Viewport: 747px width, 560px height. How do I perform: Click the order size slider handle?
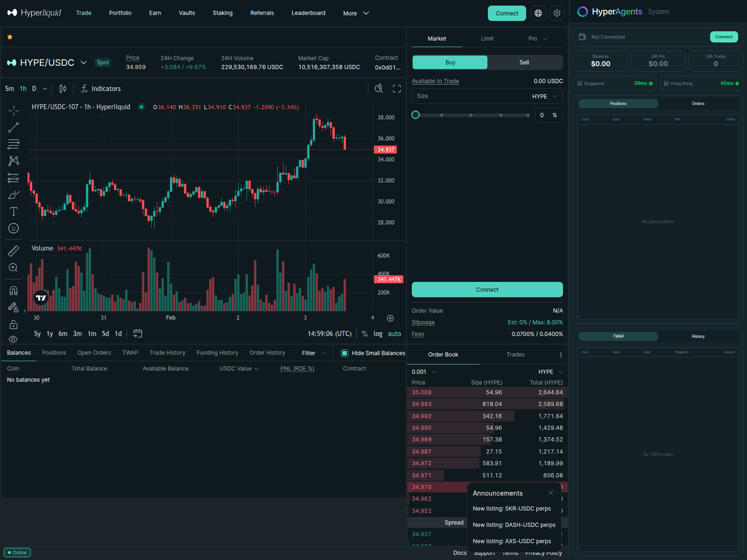coord(416,115)
